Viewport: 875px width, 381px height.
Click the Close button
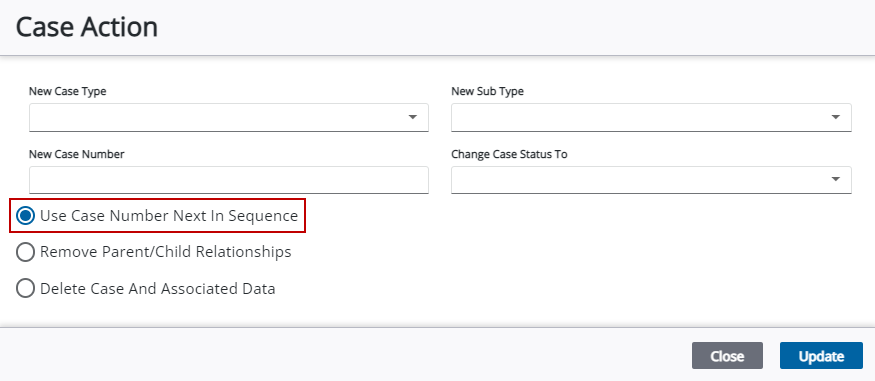tap(727, 356)
